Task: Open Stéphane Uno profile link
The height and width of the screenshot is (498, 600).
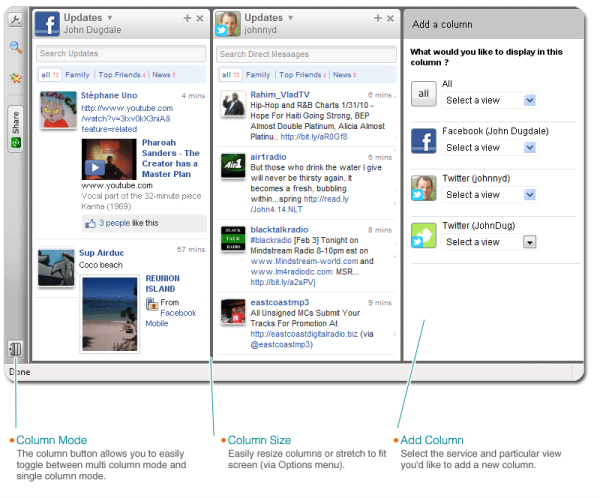Action: (x=109, y=95)
